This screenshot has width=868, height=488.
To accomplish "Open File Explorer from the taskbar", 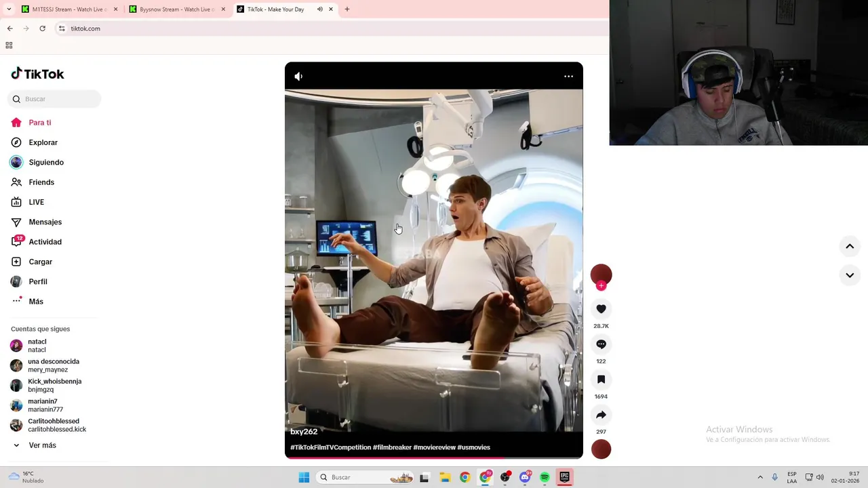I will point(445,477).
